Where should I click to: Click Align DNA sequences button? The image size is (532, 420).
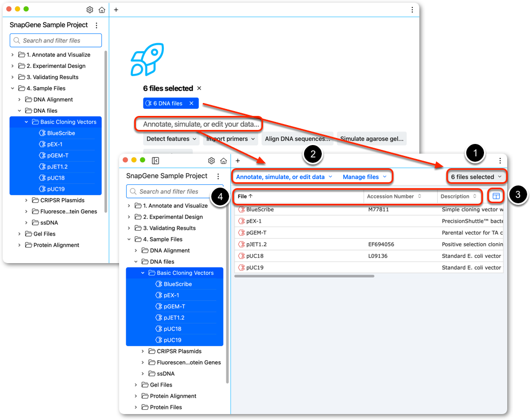298,139
